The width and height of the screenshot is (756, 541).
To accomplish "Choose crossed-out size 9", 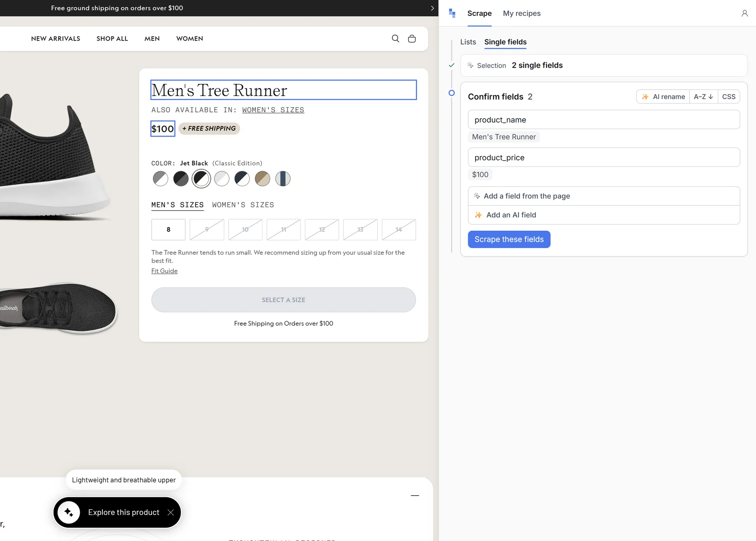I will [207, 230].
